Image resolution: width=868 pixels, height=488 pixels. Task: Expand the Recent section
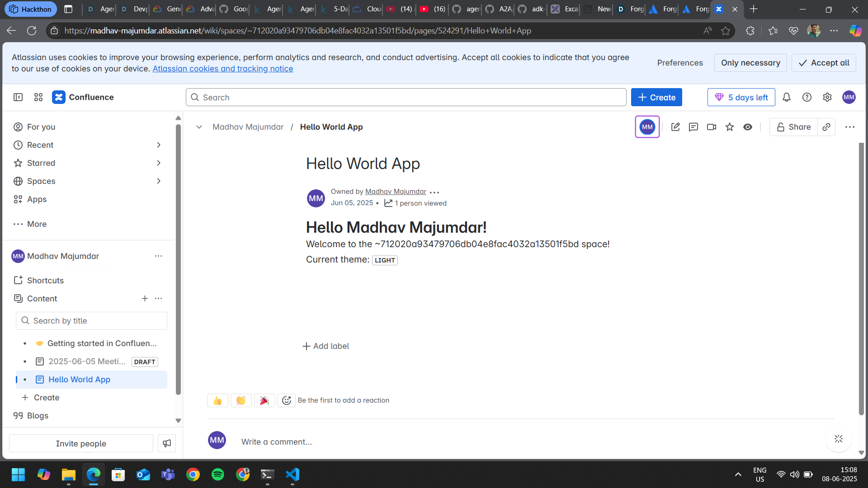coord(159,145)
